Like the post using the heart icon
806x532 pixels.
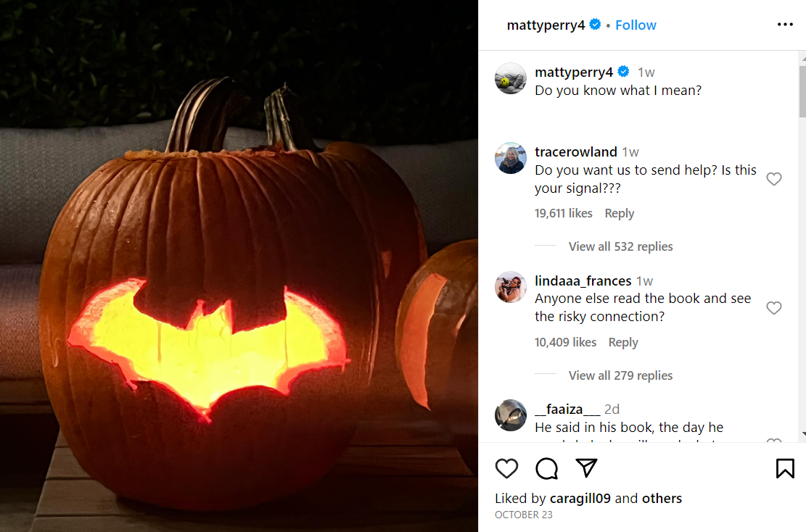pos(507,469)
